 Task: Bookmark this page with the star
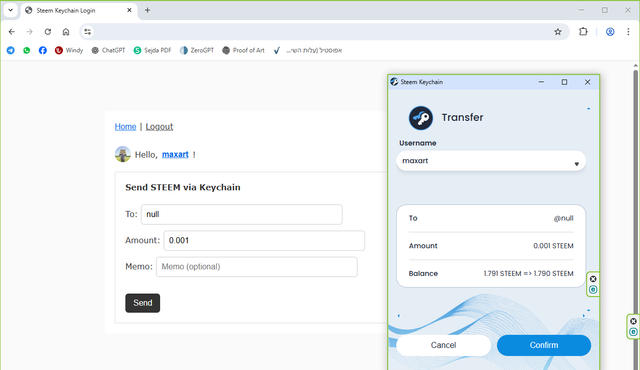pyautogui.click(x=558, y=32)
